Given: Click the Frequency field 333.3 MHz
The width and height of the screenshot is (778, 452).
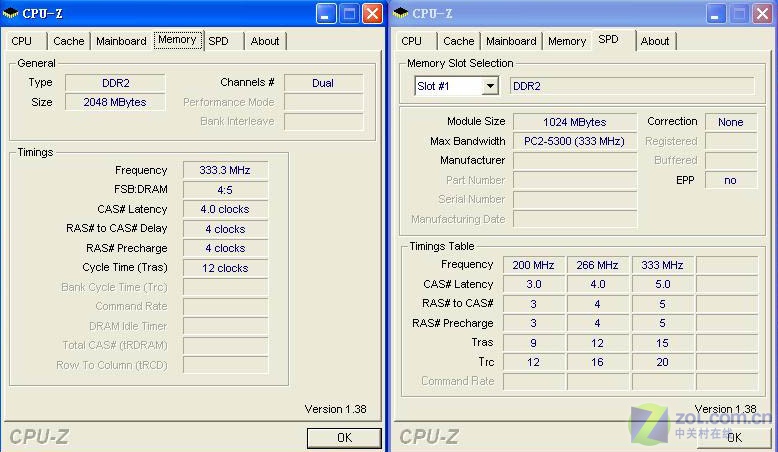Looking at the screenshot, I should click(225, 170).
